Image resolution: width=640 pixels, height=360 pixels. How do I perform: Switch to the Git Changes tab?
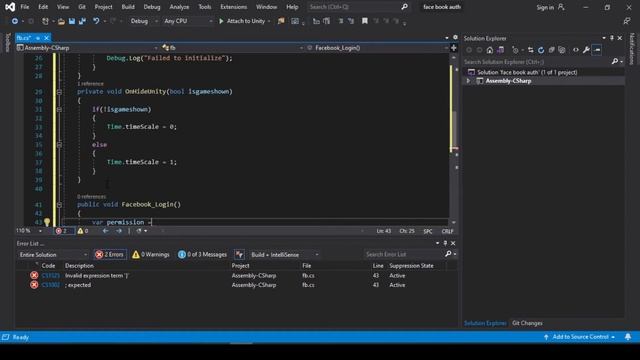point(527,323)
